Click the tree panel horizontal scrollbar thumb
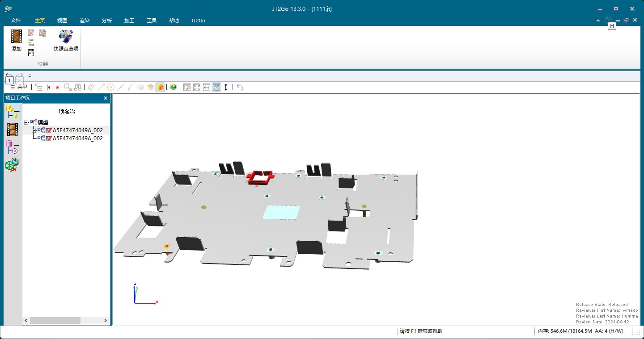644x339 pixels. point(55,321)
